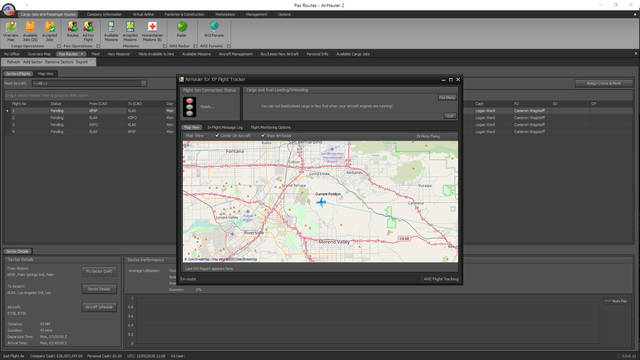The image size is (640, 360).
Task: Click the File Menu button in Flight Tracker
Action: tap(447, 98)
